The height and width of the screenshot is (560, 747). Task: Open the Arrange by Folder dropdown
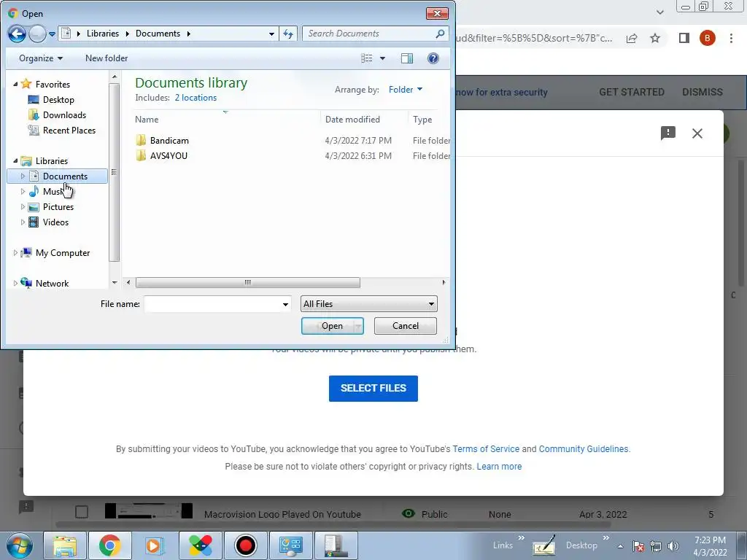(406, 90)
